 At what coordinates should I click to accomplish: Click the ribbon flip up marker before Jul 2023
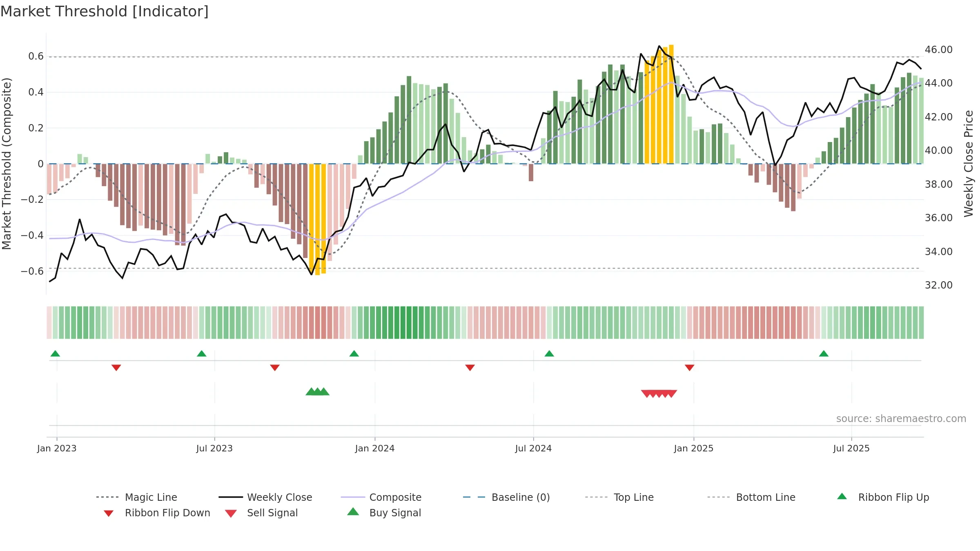point(202,353)
